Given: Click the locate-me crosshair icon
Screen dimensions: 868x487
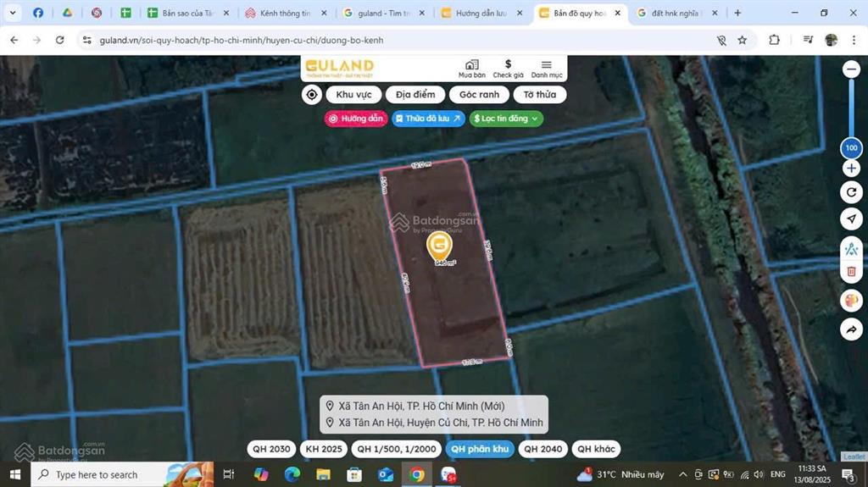Looking at the screenshot, I should [312, 95].
